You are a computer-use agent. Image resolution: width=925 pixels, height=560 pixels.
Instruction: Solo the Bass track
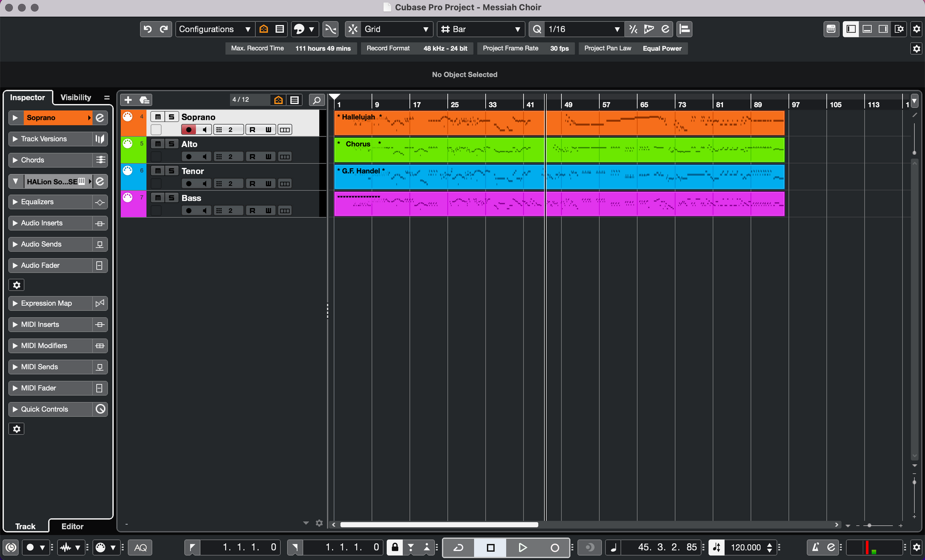point(171,197)
